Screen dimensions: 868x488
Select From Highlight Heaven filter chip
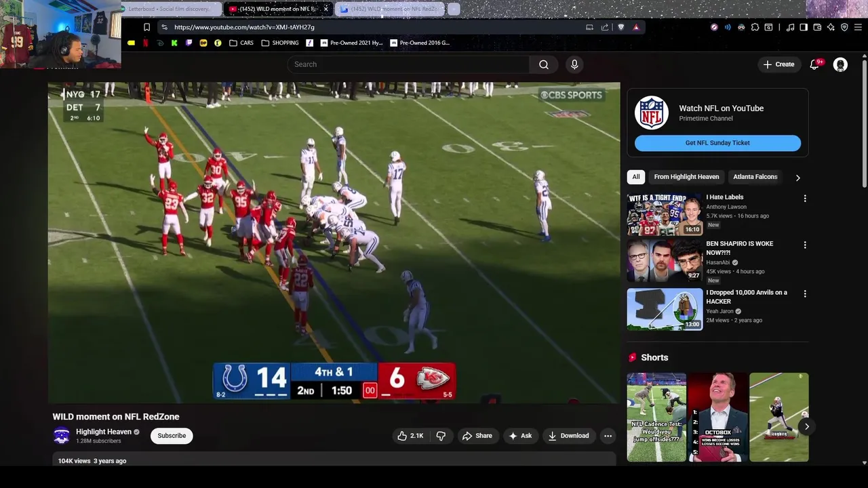686,177
